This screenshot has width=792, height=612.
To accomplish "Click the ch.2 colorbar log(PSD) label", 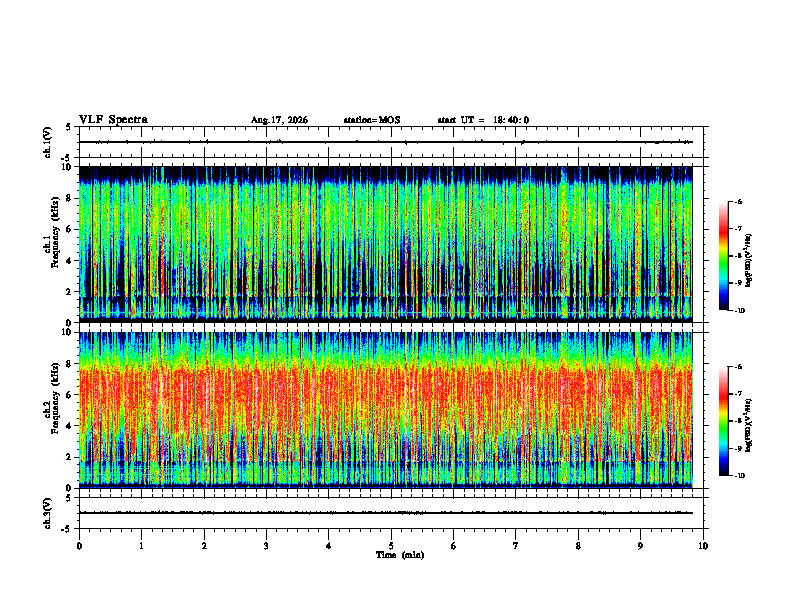I will pyautogui.click(x=749, y=425).
